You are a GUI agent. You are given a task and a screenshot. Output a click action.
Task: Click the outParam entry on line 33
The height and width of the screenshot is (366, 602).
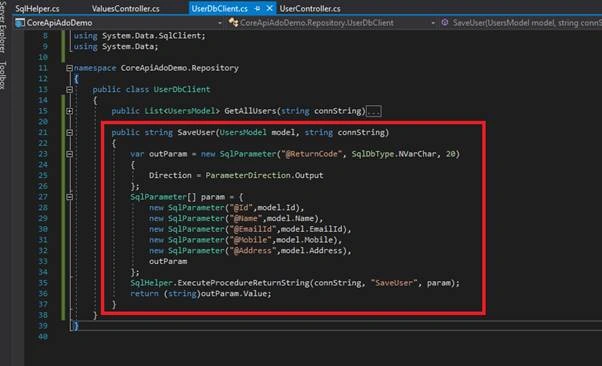[168, 262]
